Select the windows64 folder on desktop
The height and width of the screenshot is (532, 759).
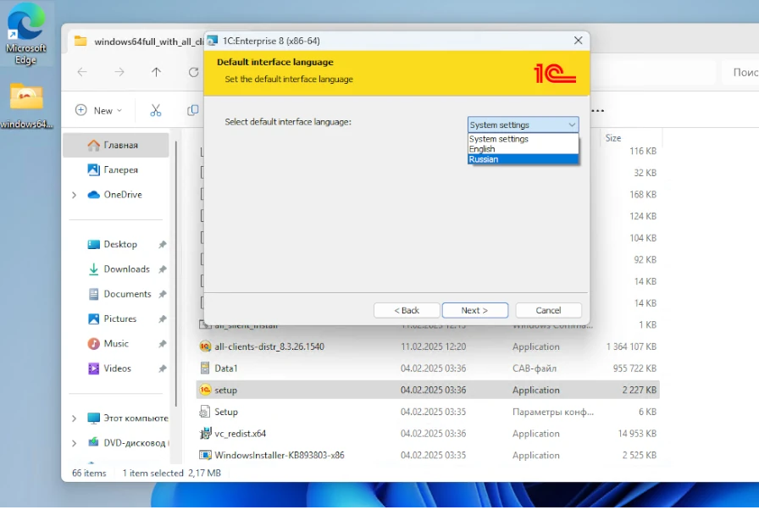[x=26, y=106]
